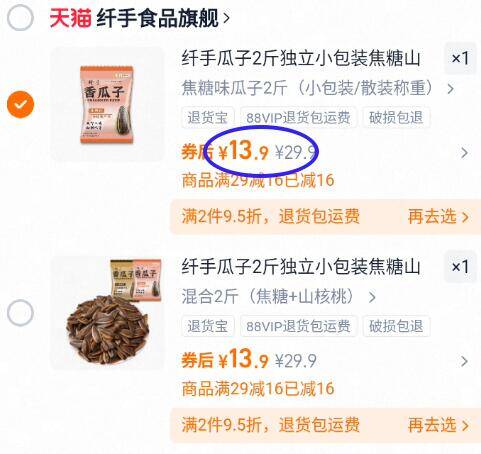
Task: Select all items from 纤手食品旗舰 store
Action: (20, 18)
